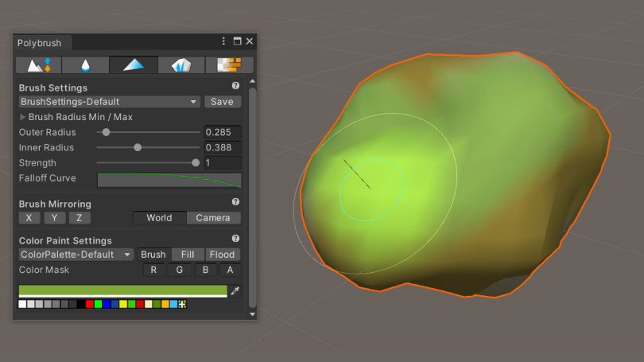Switch mirroring space to World
The width and height of the screenshot is (644, 362).
click(160, 218)
